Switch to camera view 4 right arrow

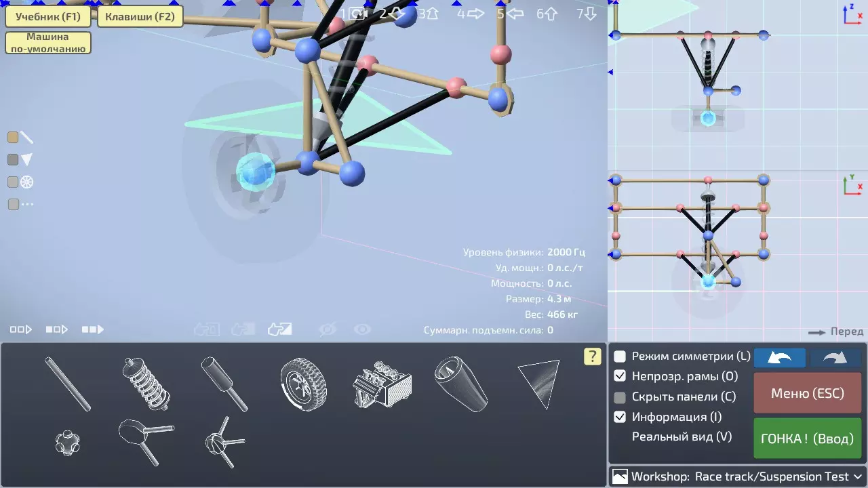click(471, 13)
